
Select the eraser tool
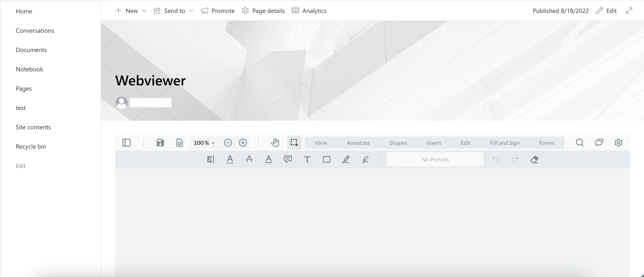534,159
